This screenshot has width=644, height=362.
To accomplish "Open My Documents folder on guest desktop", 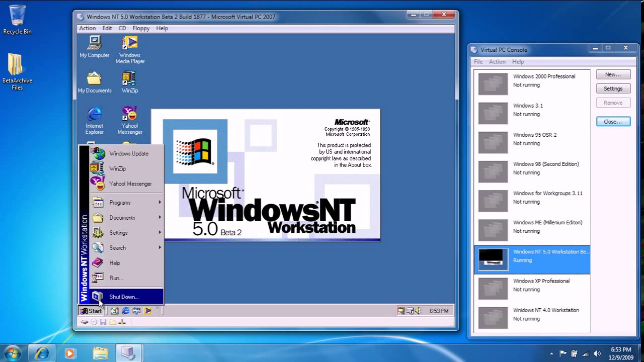I will click(95, 82).
